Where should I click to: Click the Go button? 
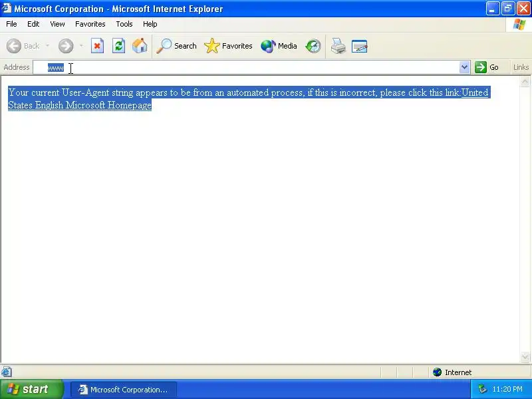tap(487, 67)
